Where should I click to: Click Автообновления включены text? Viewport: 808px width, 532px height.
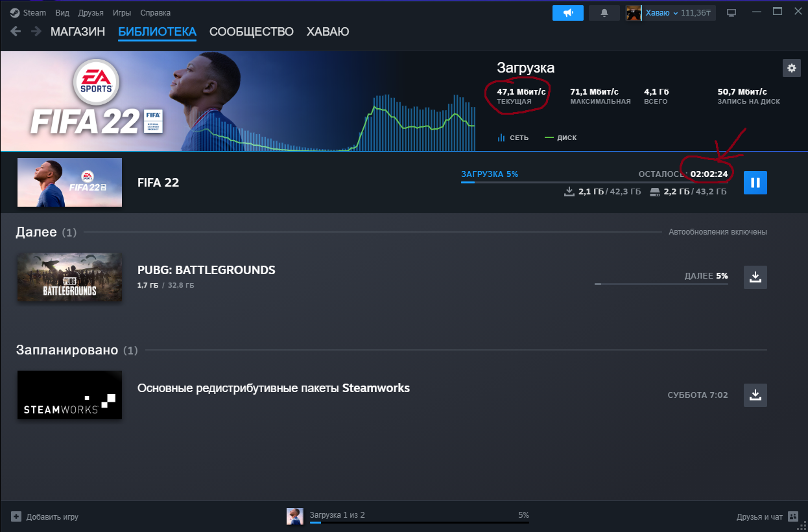click(718, 232)
